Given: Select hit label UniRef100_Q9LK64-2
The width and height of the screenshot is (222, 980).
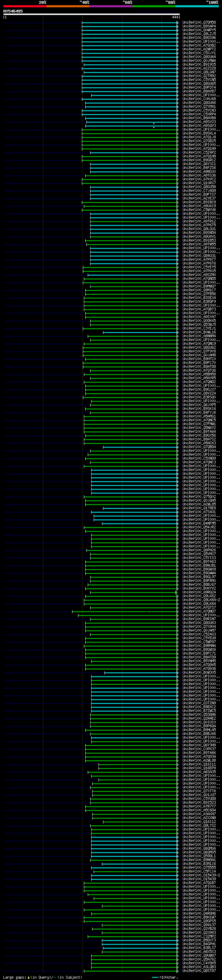Looking at the screenshot, I should click(201, 600).
